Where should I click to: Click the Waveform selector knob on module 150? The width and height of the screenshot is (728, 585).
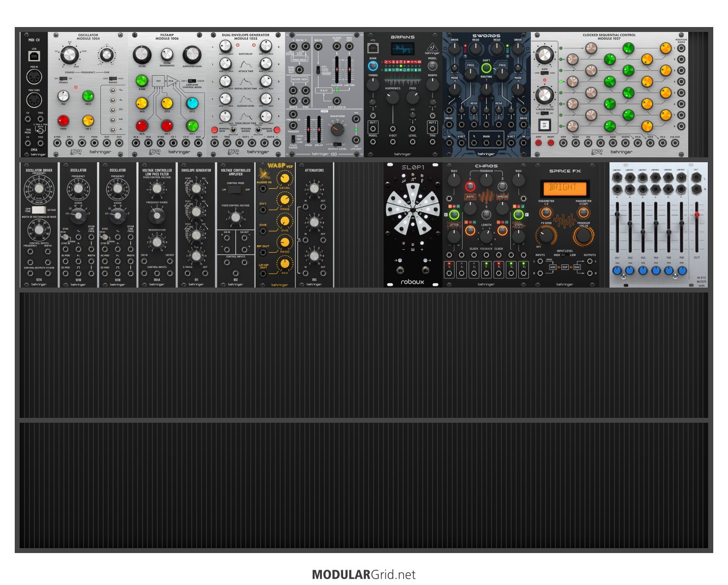tap(337, 129)
